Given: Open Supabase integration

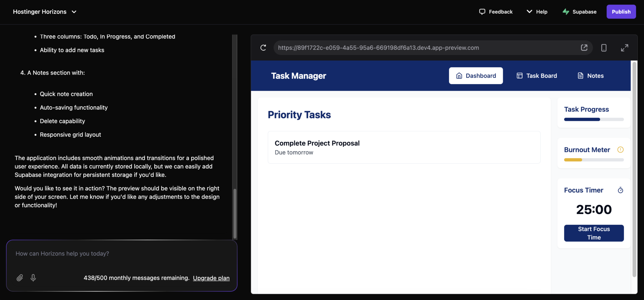Looking at the screenshot, I should [579, 12].
